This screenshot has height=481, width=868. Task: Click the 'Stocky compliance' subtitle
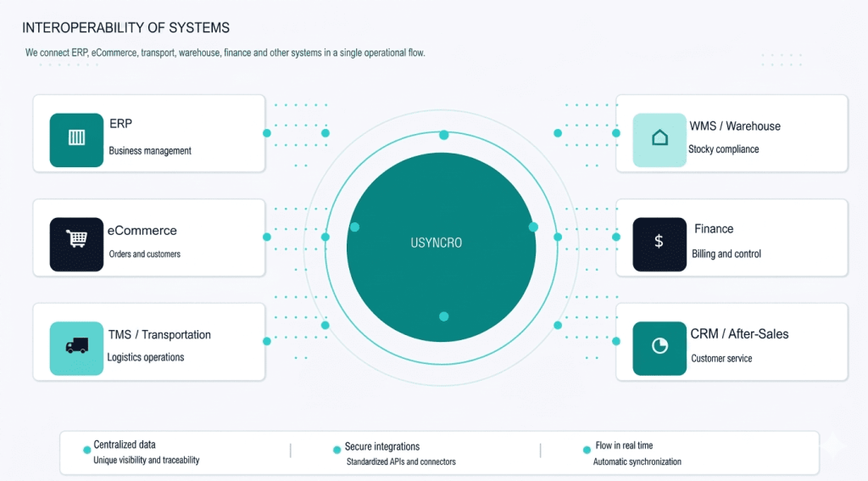click(724, 149)
